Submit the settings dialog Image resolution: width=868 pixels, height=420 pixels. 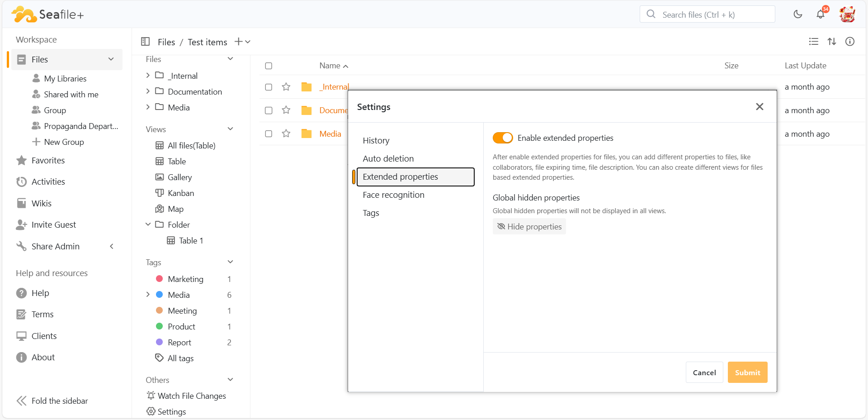[747, 372]
